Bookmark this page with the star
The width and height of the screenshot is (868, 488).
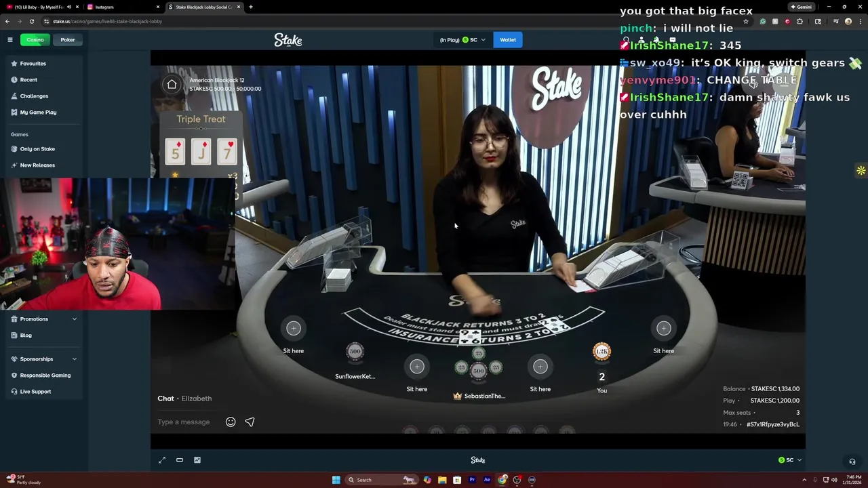pos(745,21)
